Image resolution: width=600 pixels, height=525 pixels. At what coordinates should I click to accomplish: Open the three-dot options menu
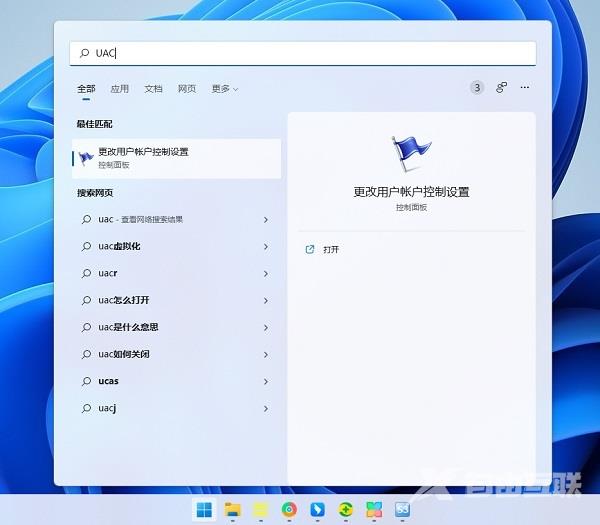(x=525, y=88)
